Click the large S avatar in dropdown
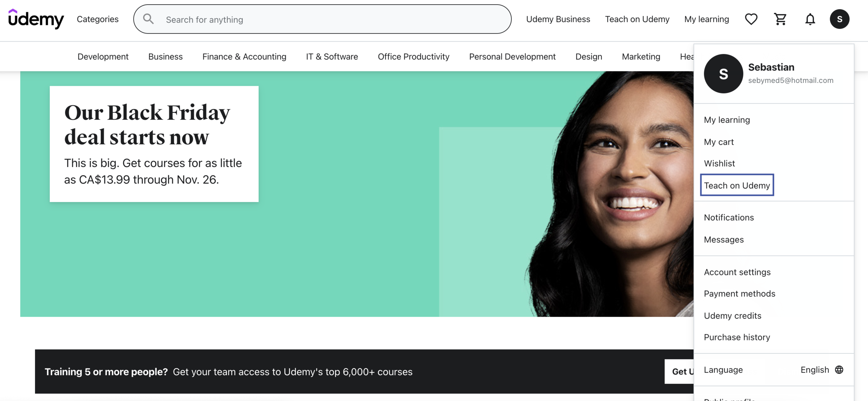The width and height of the screenshot is (868, 401). click(723, 74)
